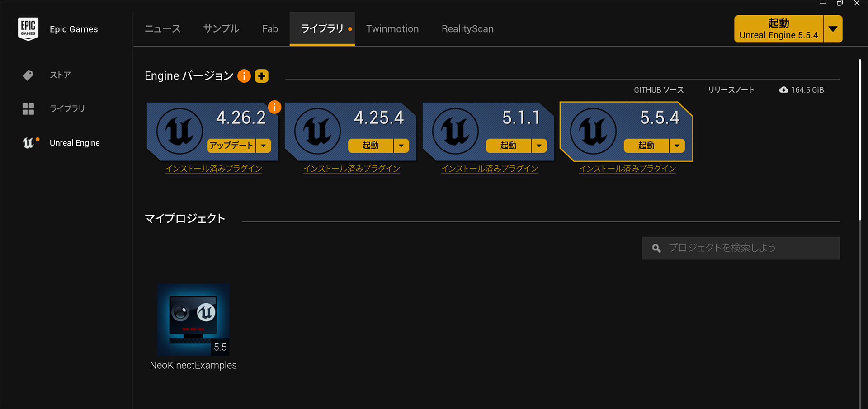Click the 5.5 version badge on project
Image resolution: width=868 pixels, height=409 pixels.
[x=220, y=347]
